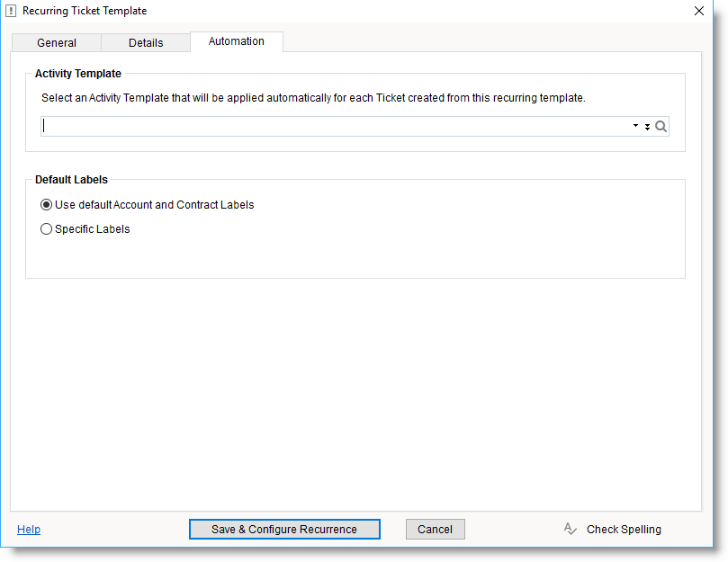Open the Details tab

tap(146, 42)
